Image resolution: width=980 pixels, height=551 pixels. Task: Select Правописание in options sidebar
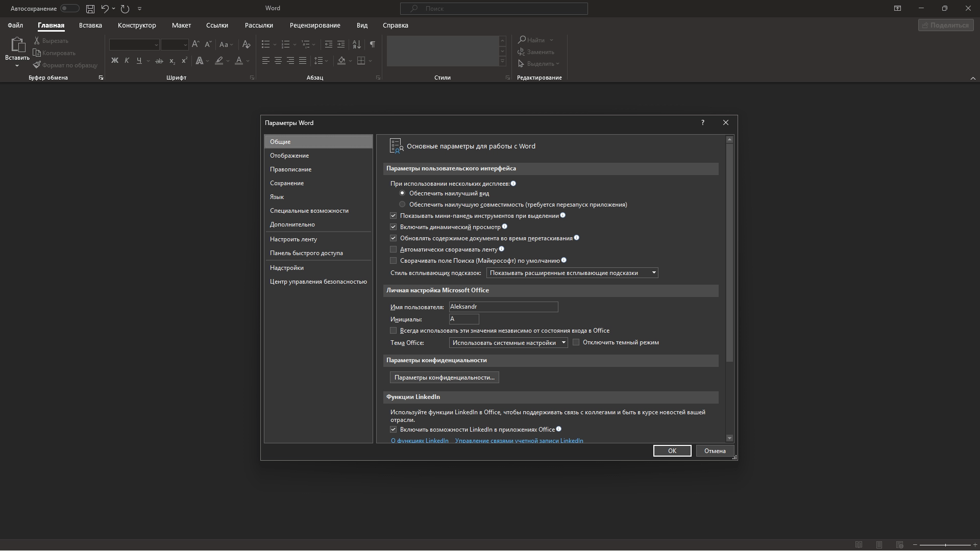coord(290,169)
